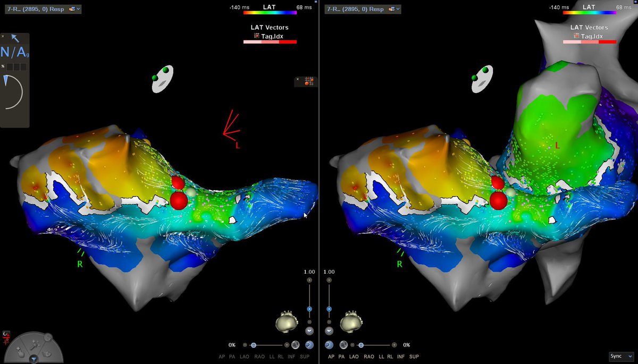638x364 pixels.
Task: Open the right viewer's map selector dropdown
Action: [362, 9]
